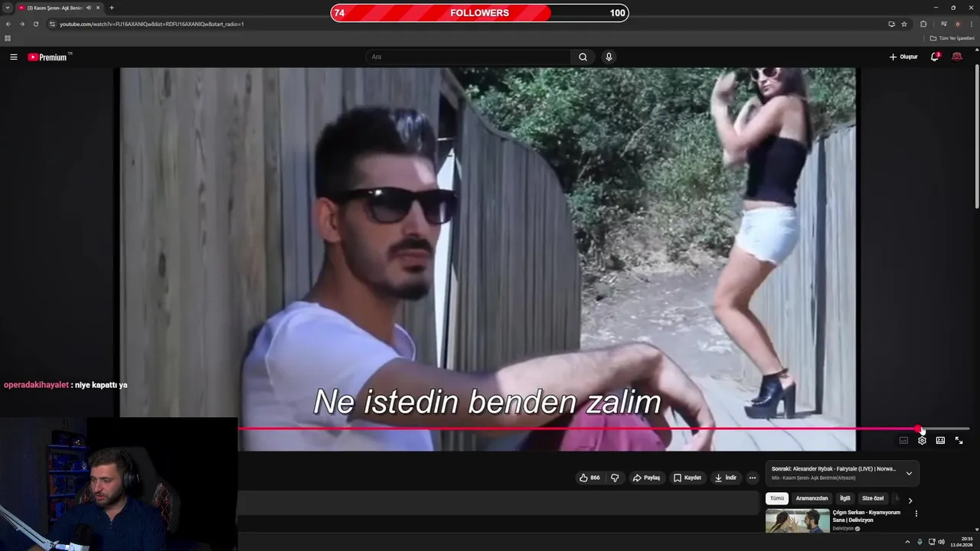Click the video progress bar scrubber handle

919,429
